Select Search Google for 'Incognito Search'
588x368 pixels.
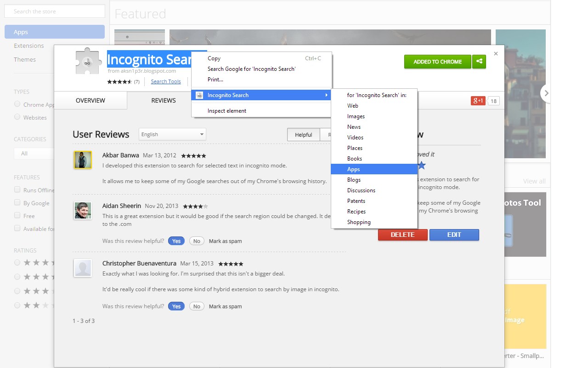[261, 69]
